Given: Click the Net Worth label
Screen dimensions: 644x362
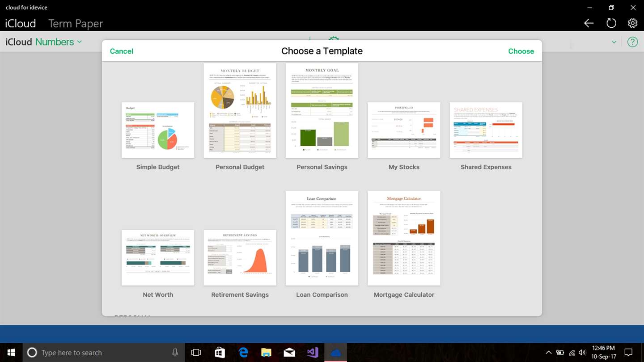Looking at the screenshot, I should tap(158, 295).
